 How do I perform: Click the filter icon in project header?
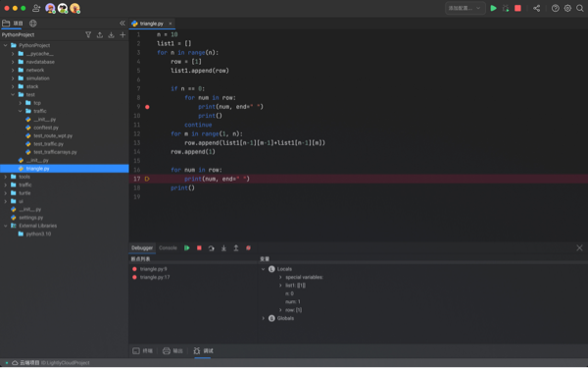(x=88, y=35)
